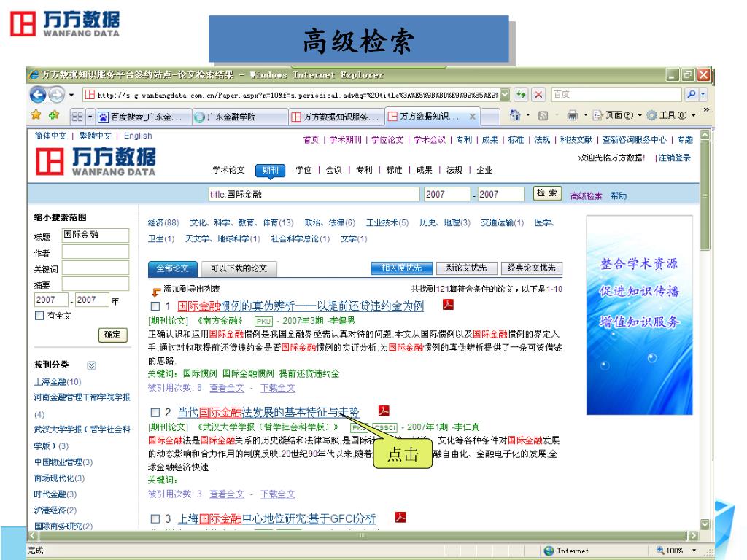
Task: Tick the checkbox for result 1
Action: pos(155,306)
